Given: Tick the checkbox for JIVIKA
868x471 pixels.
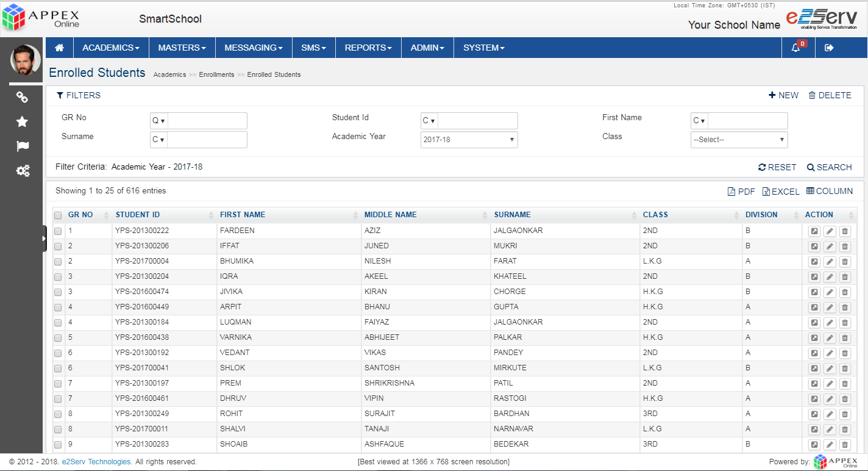Looking at the screenshot, I should [x=58, y=292].
